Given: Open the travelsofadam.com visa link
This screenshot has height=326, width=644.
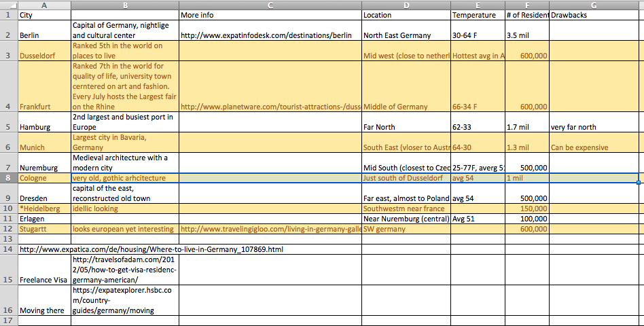Looking at the screenshot, I should [x=125, y=270].
